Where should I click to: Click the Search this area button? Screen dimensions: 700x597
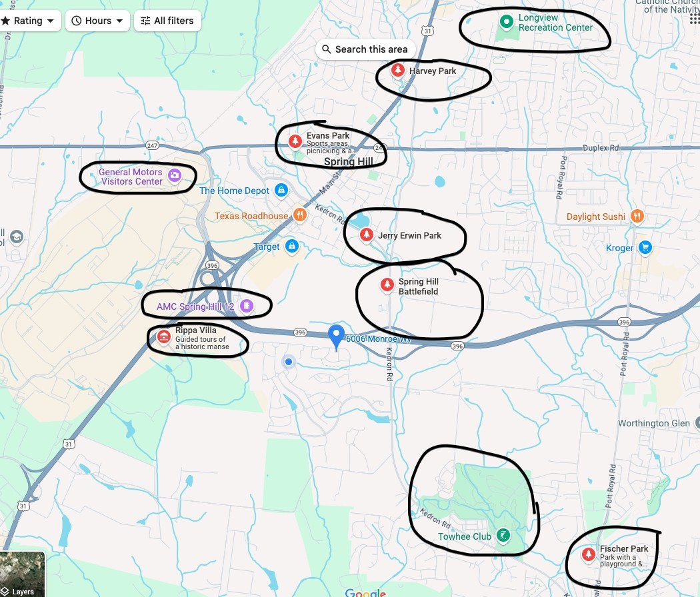pyautogui.click(x=365, y=49)
